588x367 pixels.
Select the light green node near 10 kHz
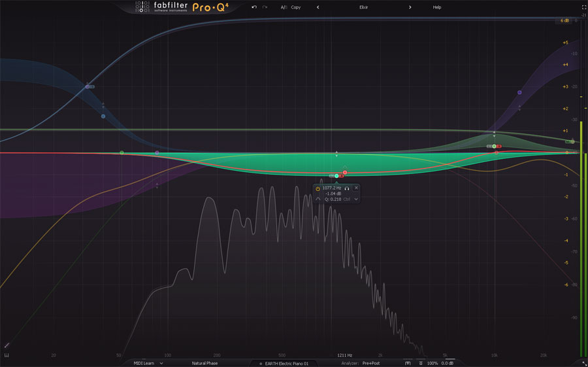point(495,146)
